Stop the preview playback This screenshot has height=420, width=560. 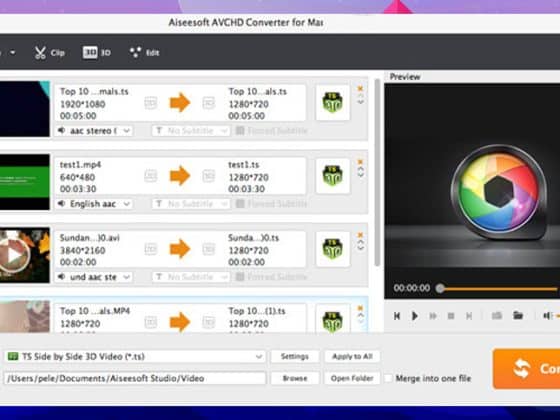(x=451, y=316)
